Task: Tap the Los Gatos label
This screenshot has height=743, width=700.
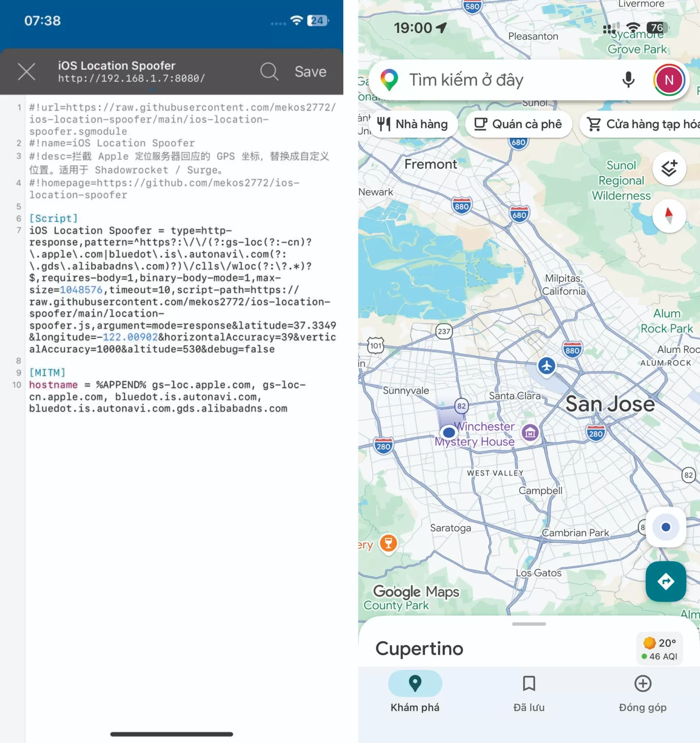Action: [539, 573]
